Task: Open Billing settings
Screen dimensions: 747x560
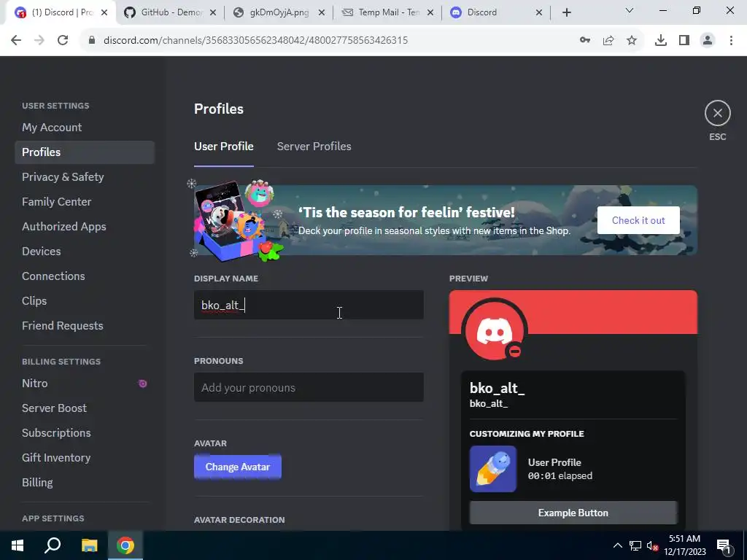Action: pos(85,483)
